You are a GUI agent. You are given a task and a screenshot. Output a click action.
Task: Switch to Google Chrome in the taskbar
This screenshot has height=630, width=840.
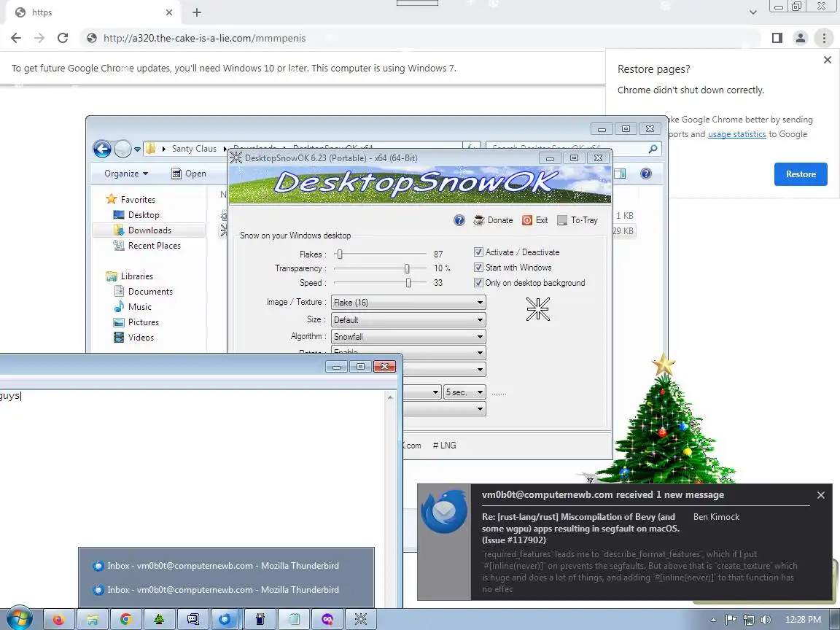126,619
